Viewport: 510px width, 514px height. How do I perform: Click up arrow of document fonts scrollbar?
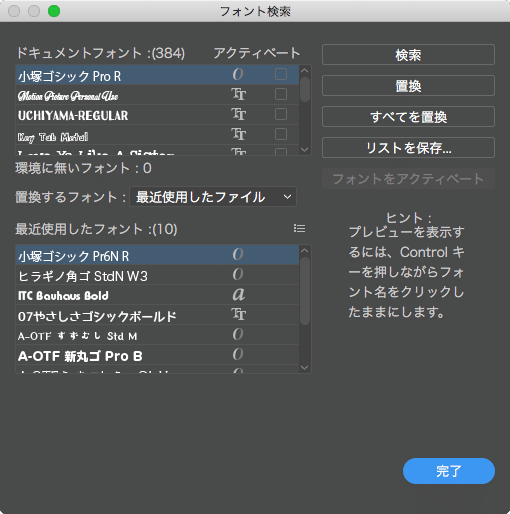click(305, 70)
